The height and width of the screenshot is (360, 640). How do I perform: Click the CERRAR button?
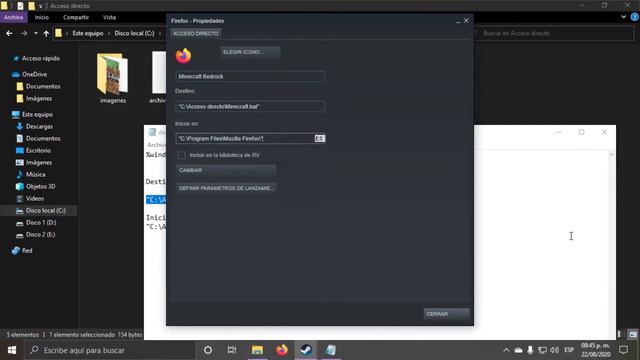pyautogui.click(x=446, y=314)
